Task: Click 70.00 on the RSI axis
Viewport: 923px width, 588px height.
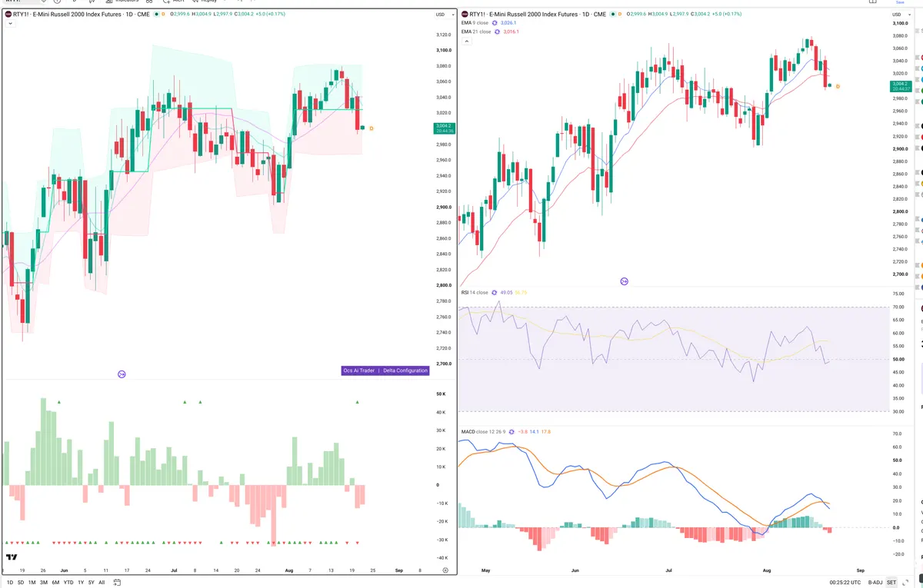Action: pos(898,307)
